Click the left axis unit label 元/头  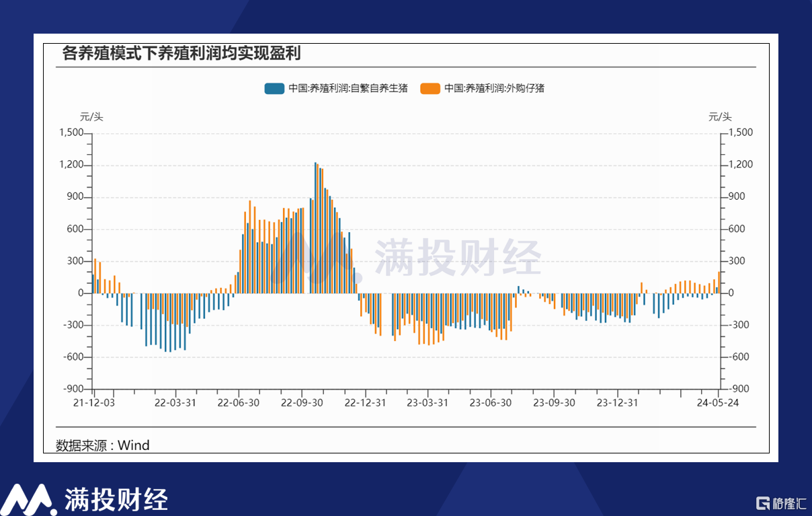(92, 117)
